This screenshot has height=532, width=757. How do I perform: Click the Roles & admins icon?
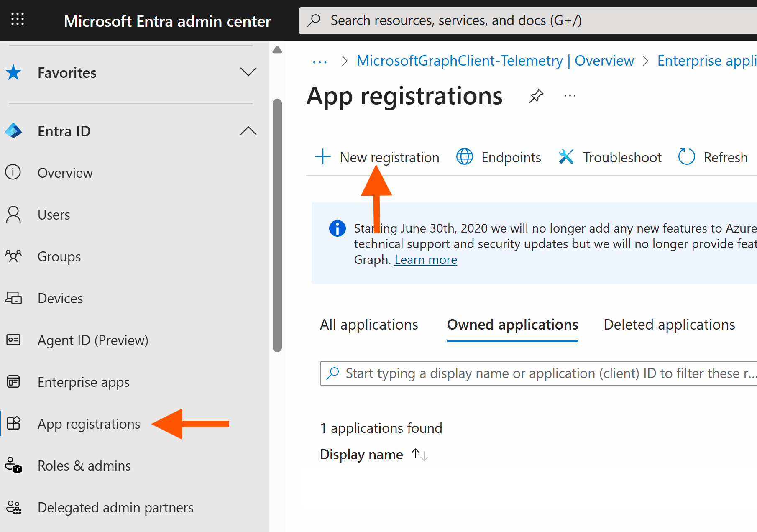[x=13, y=465]
